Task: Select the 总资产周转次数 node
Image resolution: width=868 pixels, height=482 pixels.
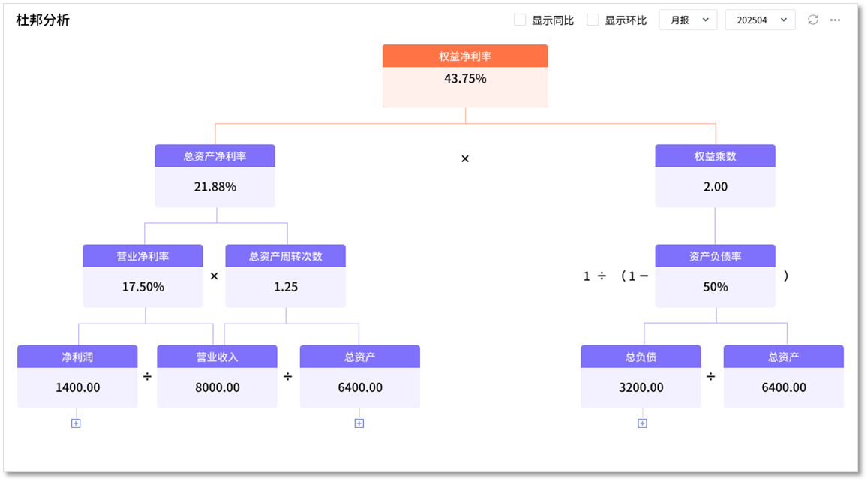Action: coord(286,276)
